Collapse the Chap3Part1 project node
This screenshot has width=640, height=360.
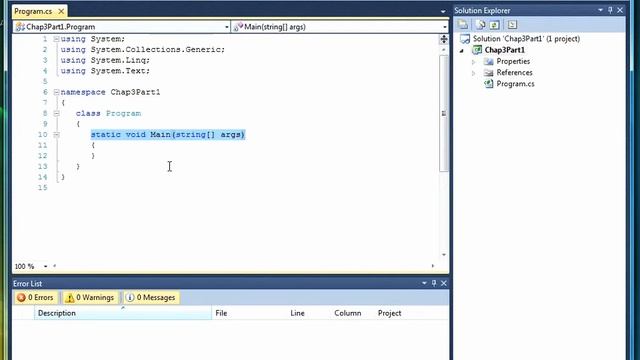(462, 51)
